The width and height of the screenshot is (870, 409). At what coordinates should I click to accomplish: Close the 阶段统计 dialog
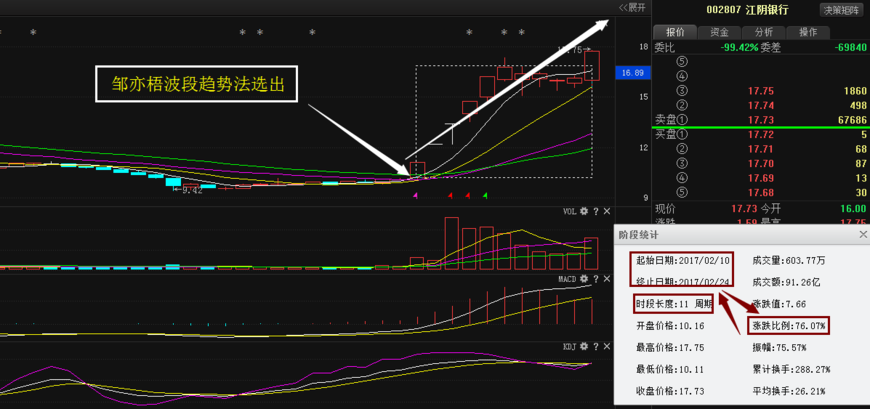(863, 235)
